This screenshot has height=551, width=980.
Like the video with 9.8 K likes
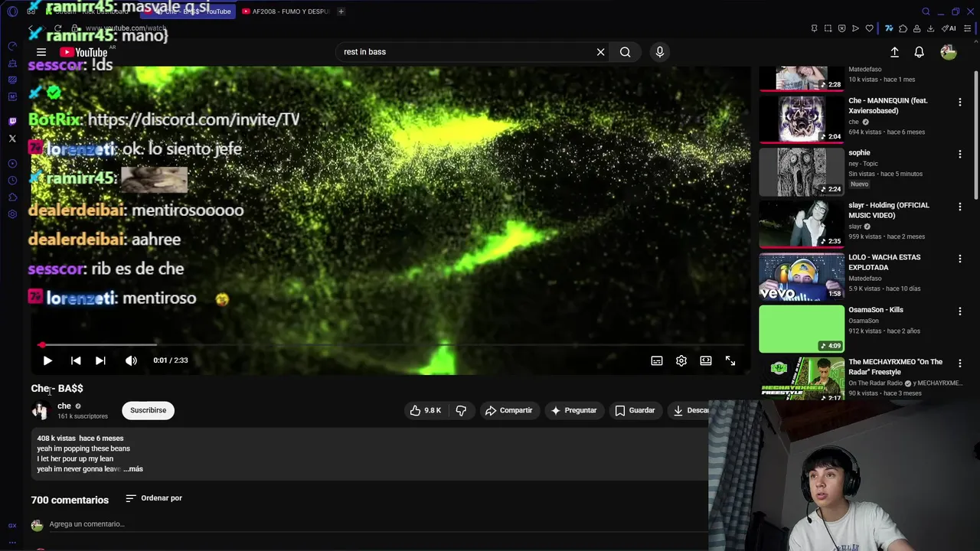tap(426, 411)
